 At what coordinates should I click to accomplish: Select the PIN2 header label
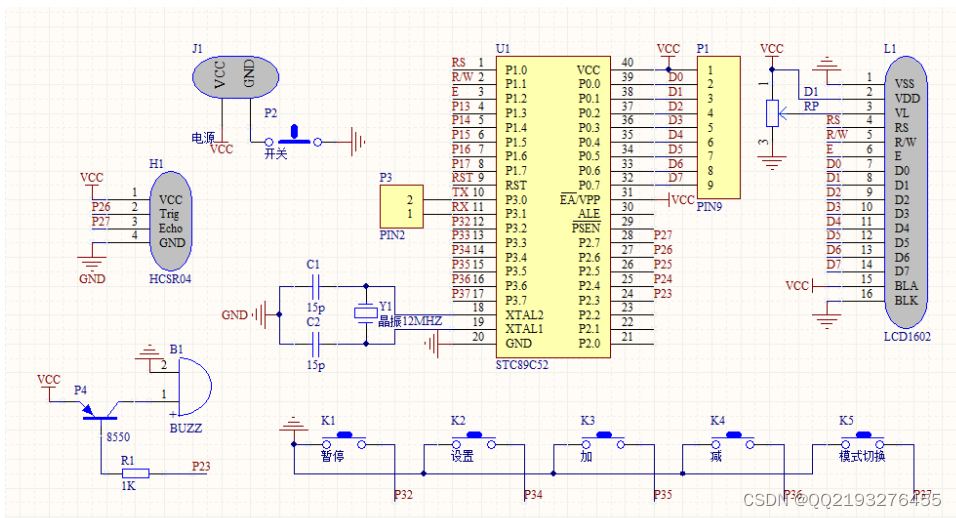[392, 235]
